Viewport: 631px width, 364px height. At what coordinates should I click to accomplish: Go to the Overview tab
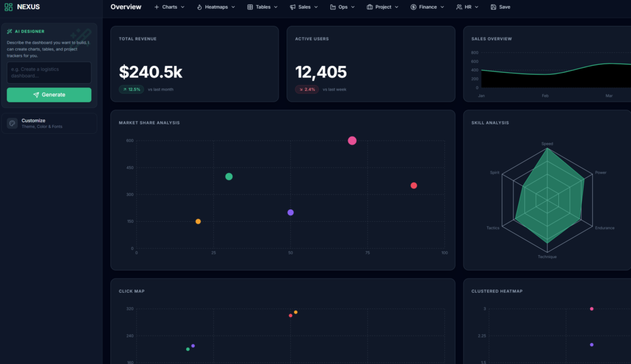(126, 7)
